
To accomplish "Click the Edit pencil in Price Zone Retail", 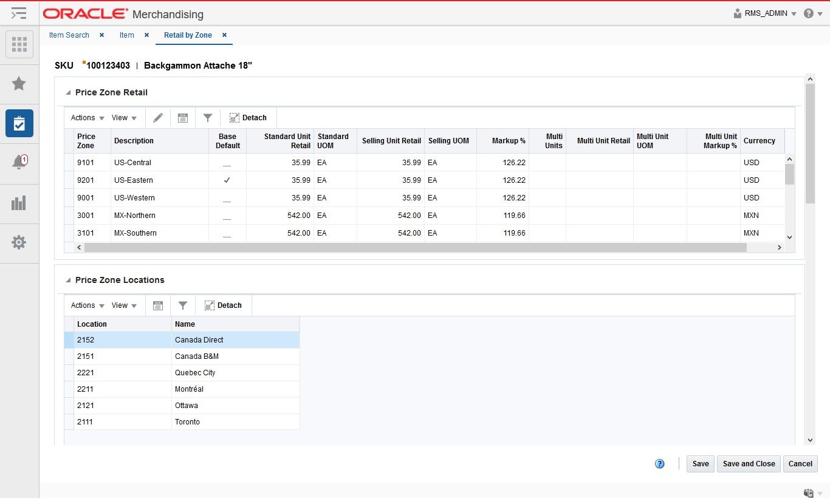I will (158, 118).
